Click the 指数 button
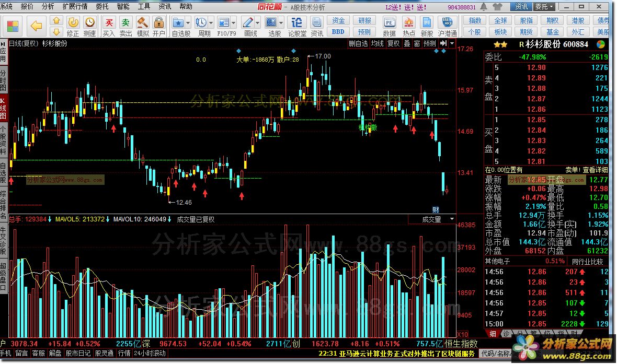 click(475, 20)
